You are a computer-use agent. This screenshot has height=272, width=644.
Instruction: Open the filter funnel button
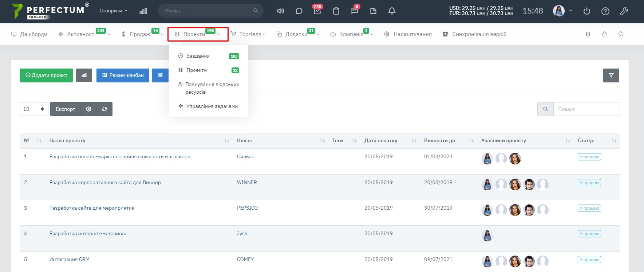(x=611, y=75)
